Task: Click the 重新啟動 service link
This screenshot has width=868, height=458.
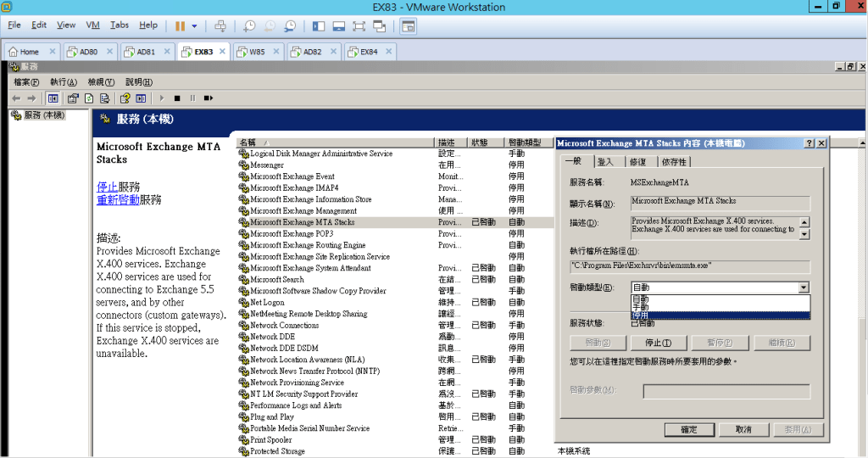Action: pyautogui.click(x=117, y=200)
